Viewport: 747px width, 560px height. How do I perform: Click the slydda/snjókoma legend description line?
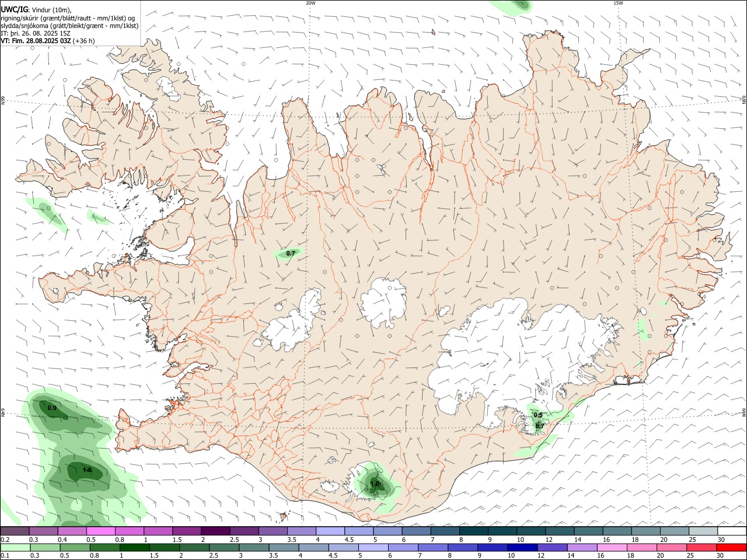coord(69,26)
